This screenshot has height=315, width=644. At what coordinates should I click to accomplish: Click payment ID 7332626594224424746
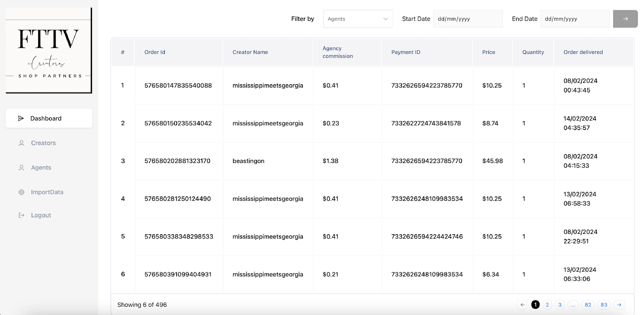pyautogui.click(x=427, y=237)
